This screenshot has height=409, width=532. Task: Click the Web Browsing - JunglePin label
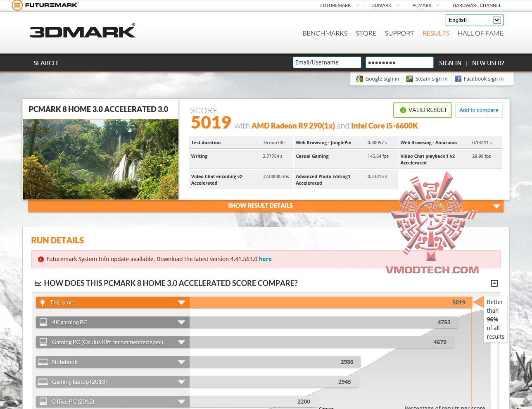[x=323, y=143]
